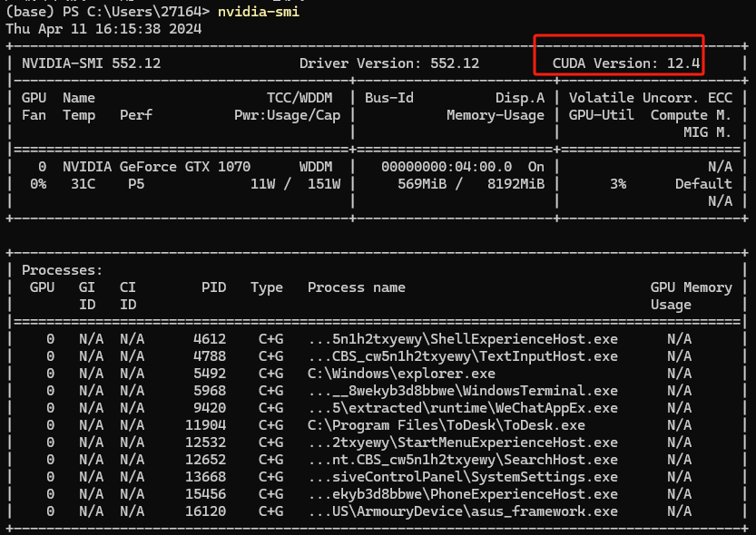Screen dimensions: 756x535
Task: Click PID 4612 in process list
Action: (x=210, y=339)
